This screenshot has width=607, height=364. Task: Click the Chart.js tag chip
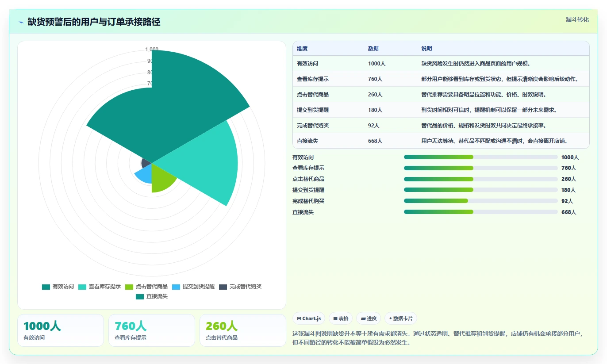tap(309, 318)
